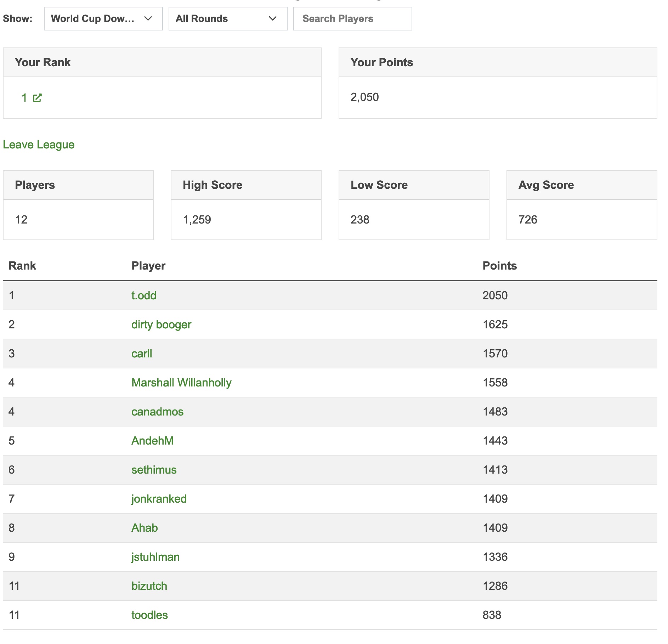
Task: Click the 1336 points cell
Action: tap(495, 557)
